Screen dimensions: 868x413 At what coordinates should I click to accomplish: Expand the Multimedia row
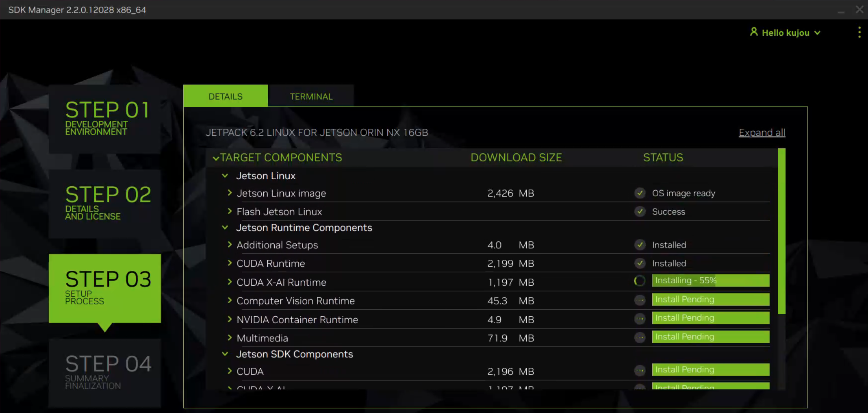[x=230, y=337]
